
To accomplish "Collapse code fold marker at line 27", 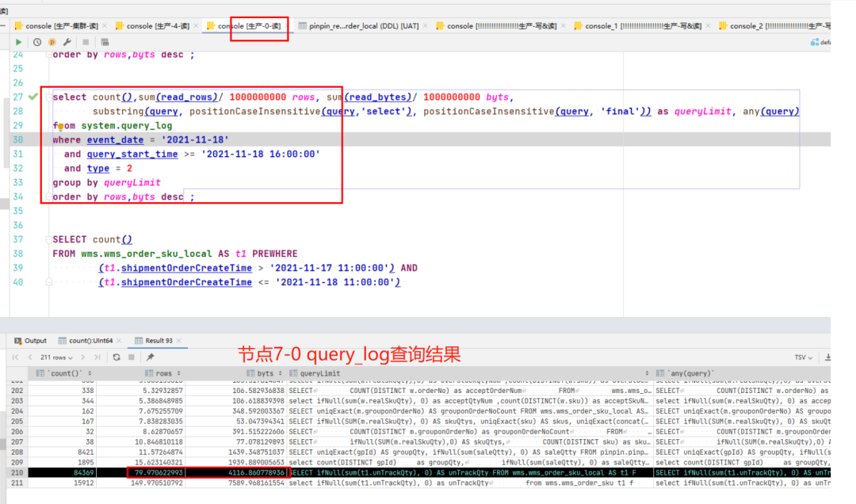I will 48,97.
